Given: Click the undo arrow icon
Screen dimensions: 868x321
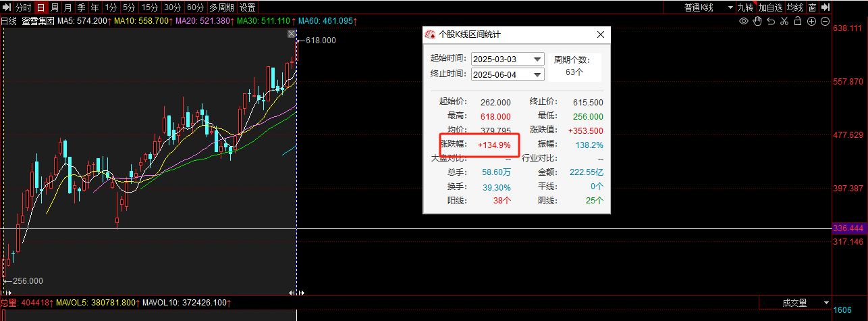Looking at the screenshot, I should [x=771, y=22].
